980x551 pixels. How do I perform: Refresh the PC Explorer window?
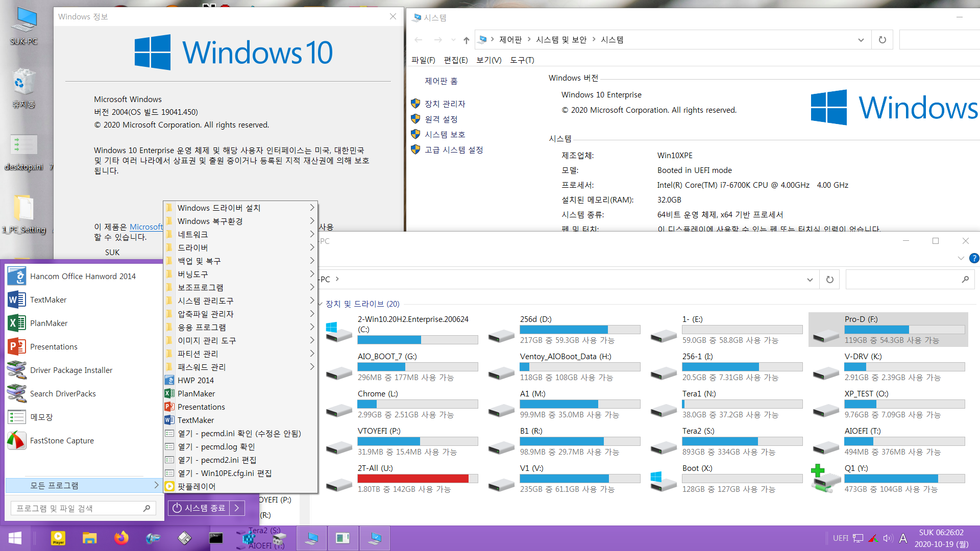click(830, 280)
